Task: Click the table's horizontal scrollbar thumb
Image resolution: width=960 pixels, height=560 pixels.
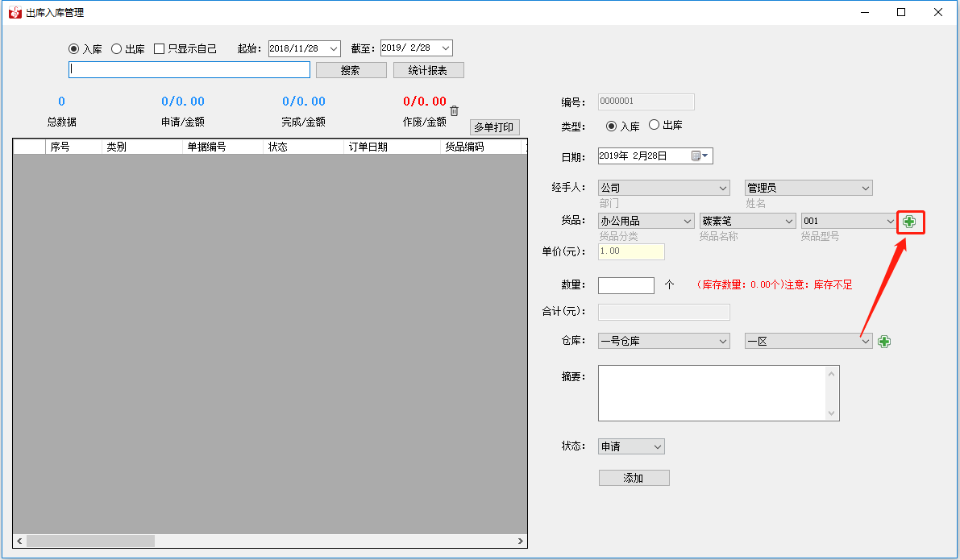Action: click(x=90, y=541)
